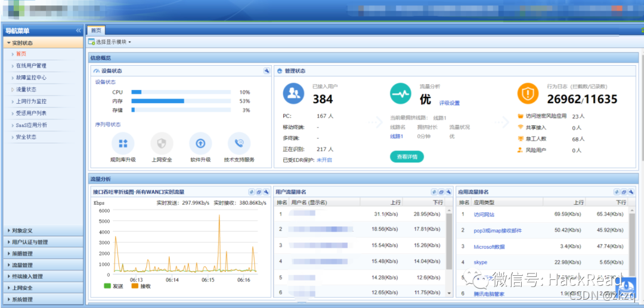Screen dimensions: 644x308
Task: Sort by 下行 column in 应用流量排名
Action: [x=607, y=202]
